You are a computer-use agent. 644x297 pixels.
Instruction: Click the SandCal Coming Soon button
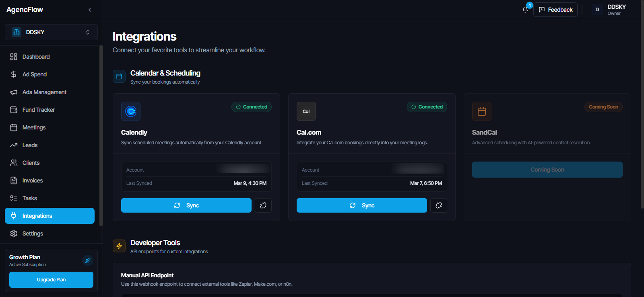coord(547,170)
